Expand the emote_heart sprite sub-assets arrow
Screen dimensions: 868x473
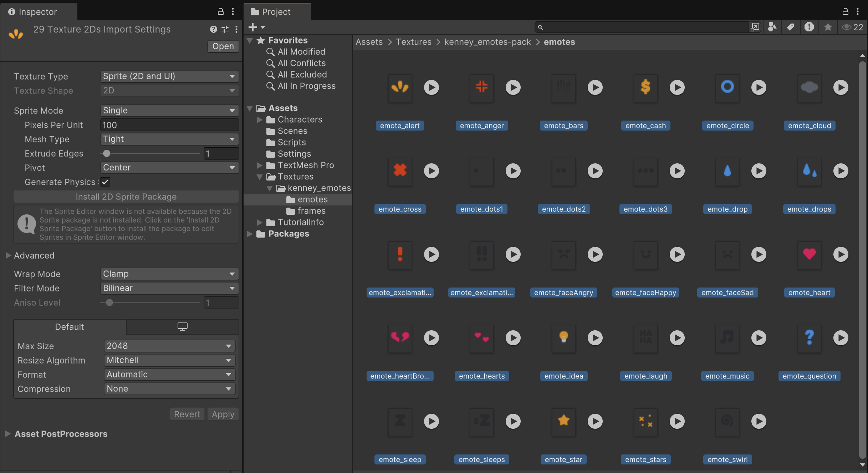pos(841,254)
